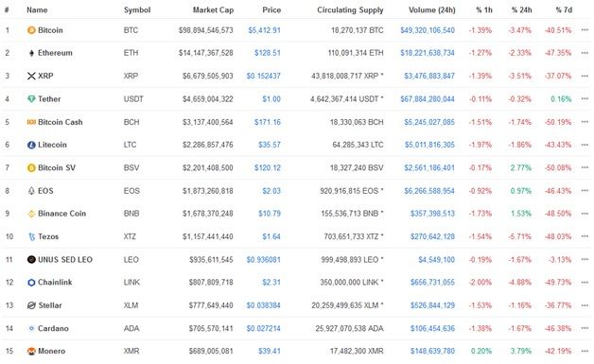
Task: Sort table by Market Cap column header
Action: click(x=213, y=9)
